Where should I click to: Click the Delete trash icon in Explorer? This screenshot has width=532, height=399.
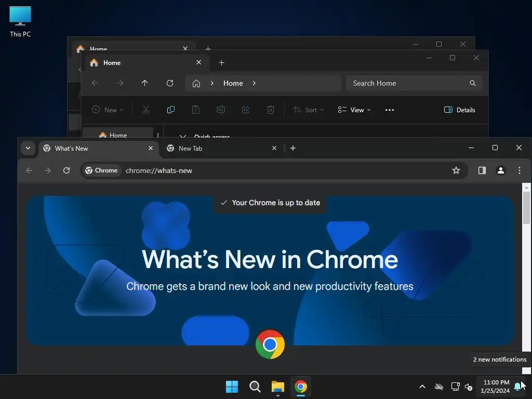[x=271, y=110]
